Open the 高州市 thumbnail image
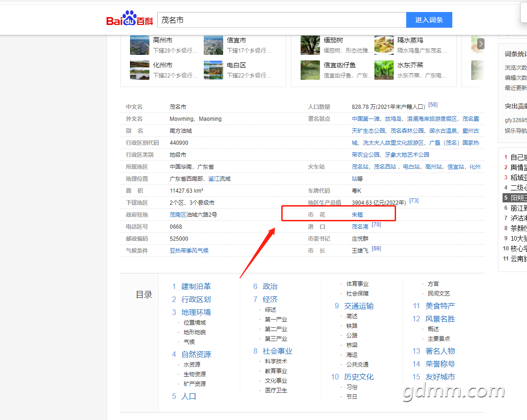 click(140, 45)
